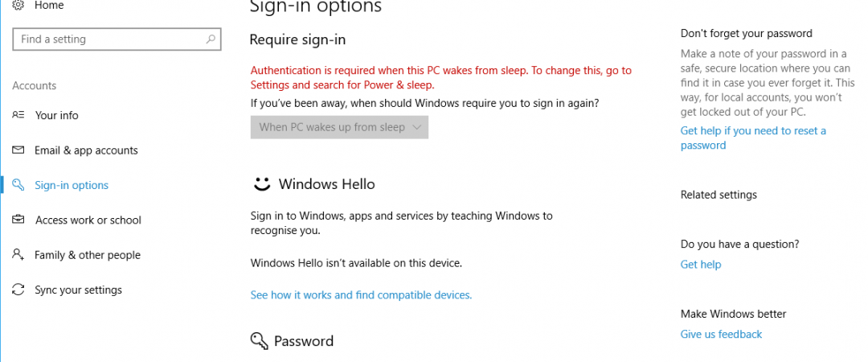Screen dimensions: 868x362
Task: Click the Password key icon
Action: point(259,341)
